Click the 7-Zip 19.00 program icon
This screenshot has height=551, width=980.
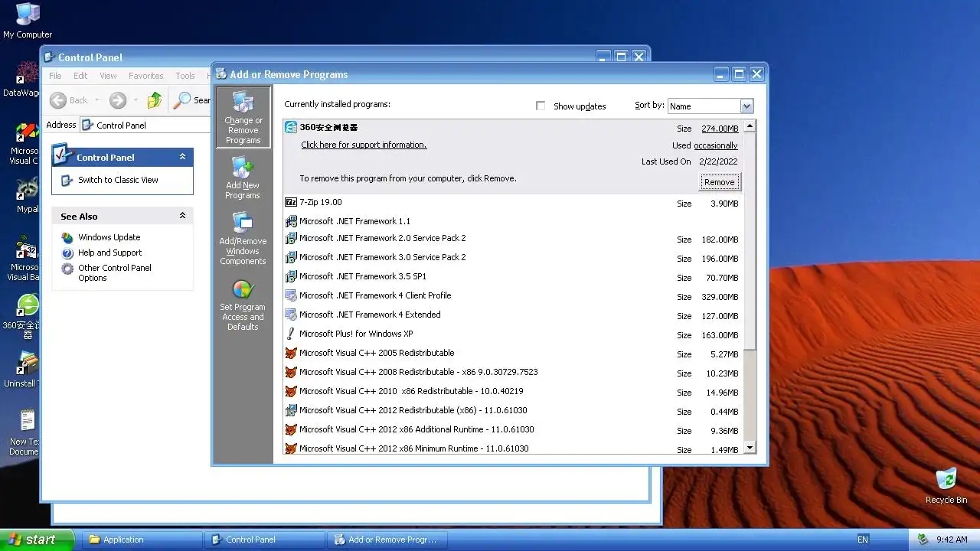click(291, 202)
